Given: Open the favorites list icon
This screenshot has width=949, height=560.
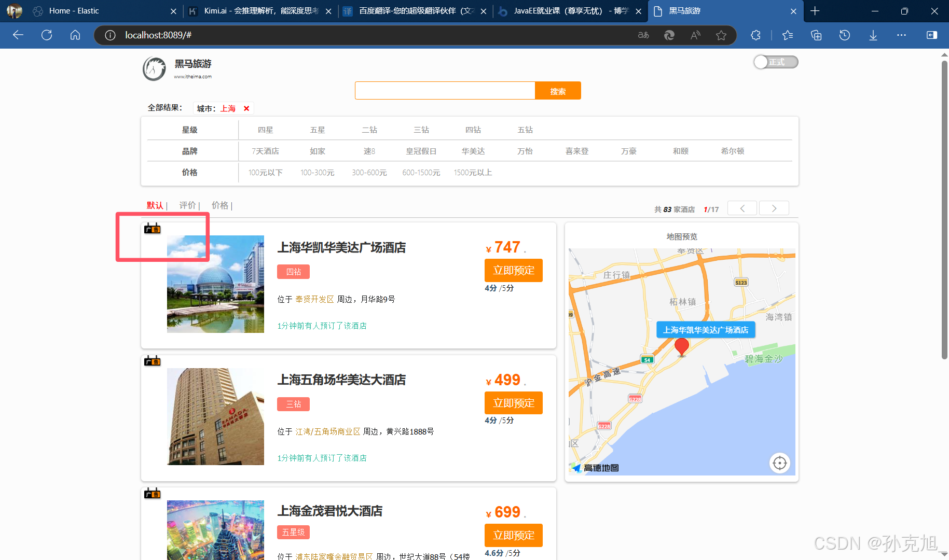Looking at the screenshot, I should (x=788, y=35).
